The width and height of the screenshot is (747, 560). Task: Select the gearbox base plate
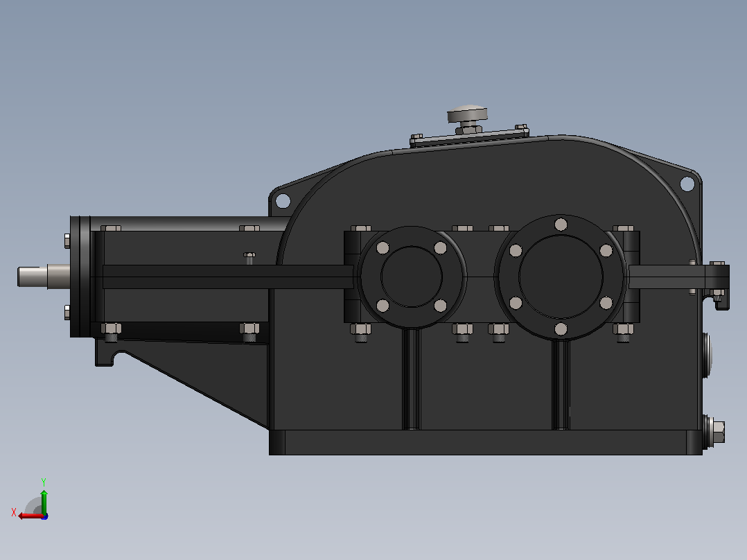486,442
